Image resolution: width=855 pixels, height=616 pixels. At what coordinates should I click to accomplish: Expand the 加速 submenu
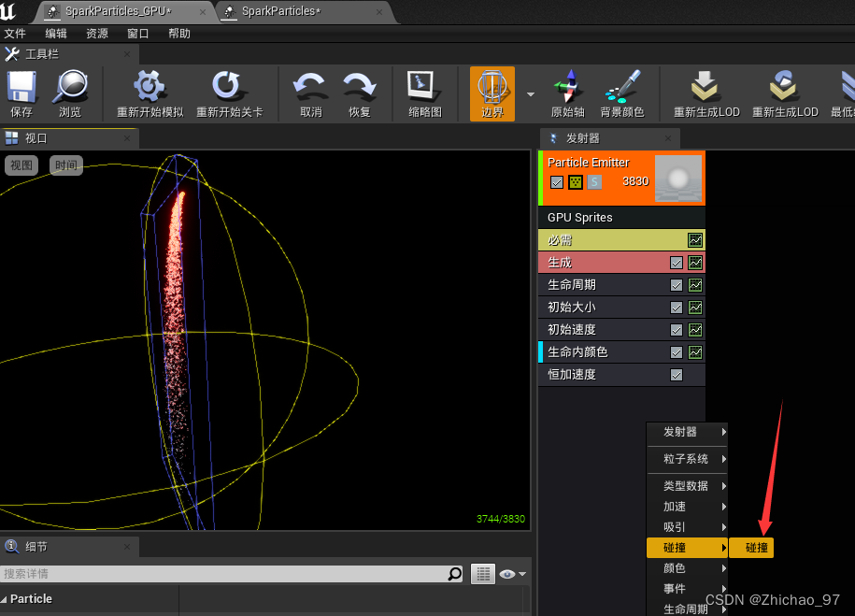(687, 507)
